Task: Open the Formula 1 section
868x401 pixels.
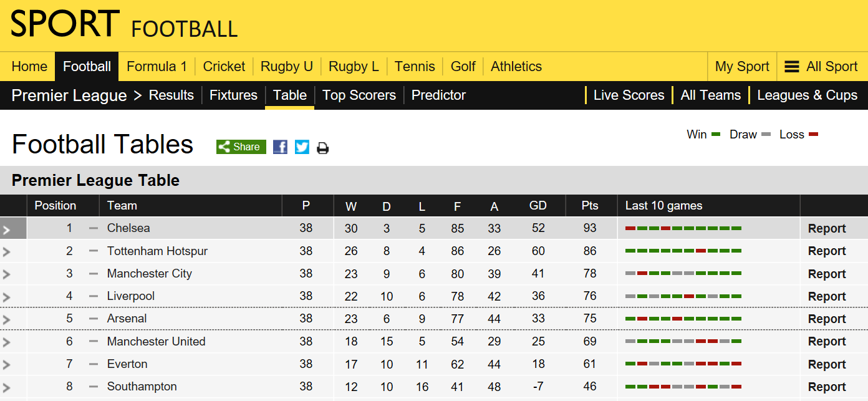Action: tap(157, 67)
